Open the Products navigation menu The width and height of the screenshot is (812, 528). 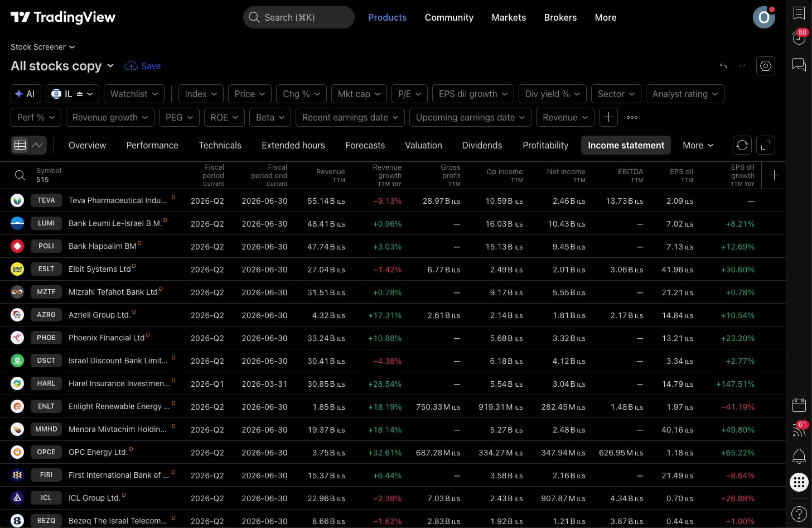[388, 17]
